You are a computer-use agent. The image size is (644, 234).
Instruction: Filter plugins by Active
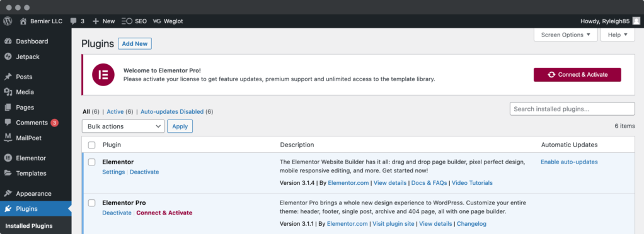(x=115, y=111)
